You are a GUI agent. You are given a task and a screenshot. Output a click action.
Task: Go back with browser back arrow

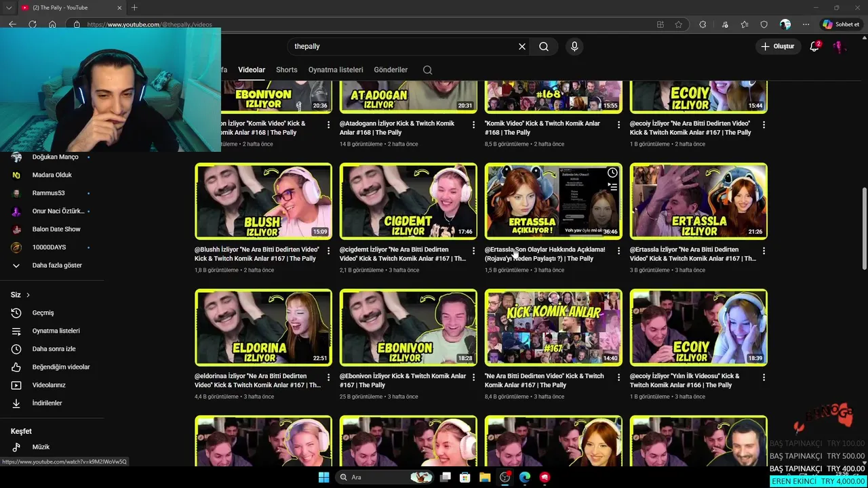tap(12, 24)
